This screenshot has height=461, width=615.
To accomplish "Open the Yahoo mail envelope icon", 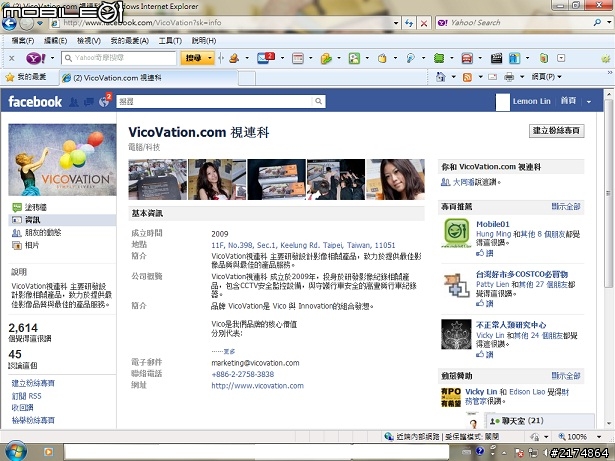I will click(265, 58).
